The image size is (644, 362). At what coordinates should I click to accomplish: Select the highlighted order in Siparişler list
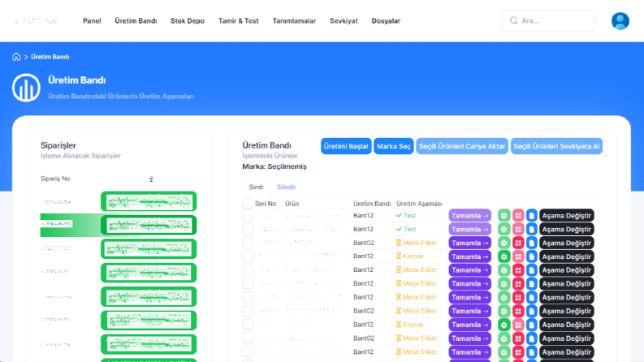point(119,225)
